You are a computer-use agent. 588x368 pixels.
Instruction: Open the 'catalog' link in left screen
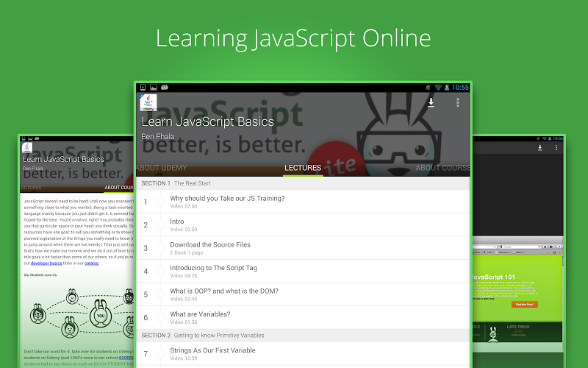pyautogui.click(x=91, y=263)
